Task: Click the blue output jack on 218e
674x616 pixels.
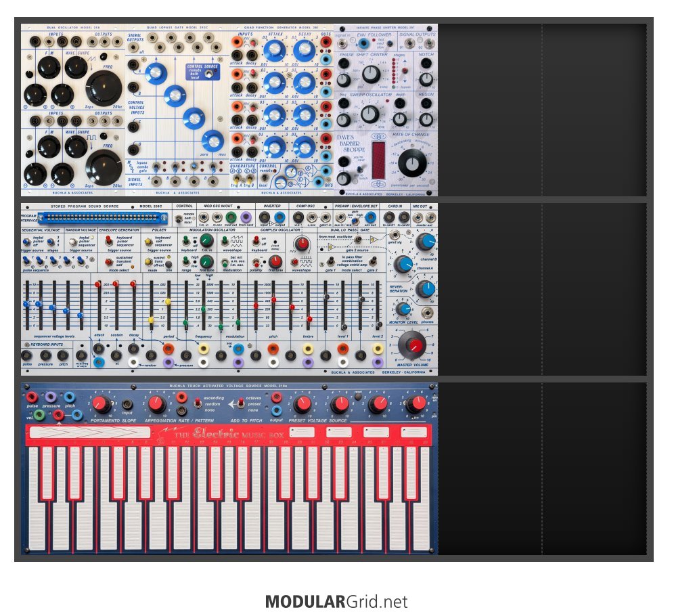Action: (x=276, y=410)
